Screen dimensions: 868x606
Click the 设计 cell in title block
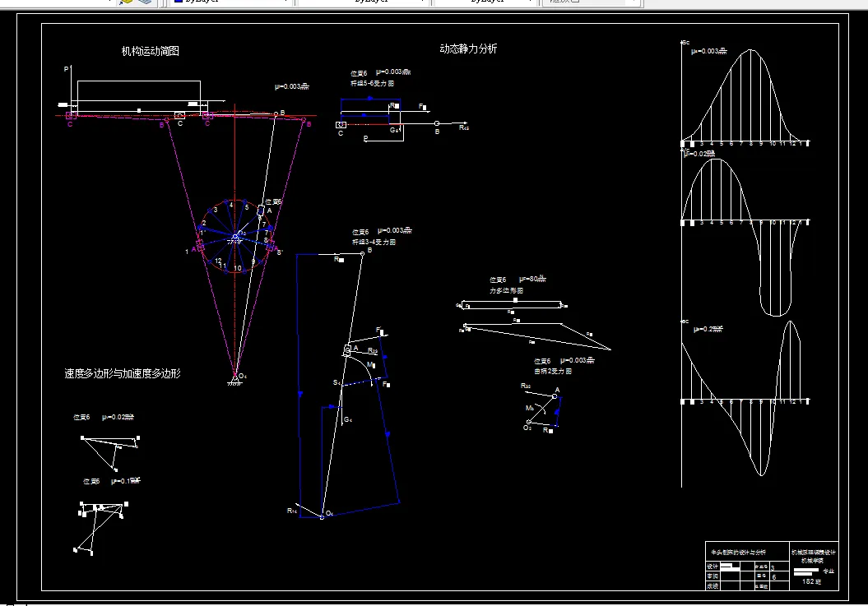click(x=713, y=567)
